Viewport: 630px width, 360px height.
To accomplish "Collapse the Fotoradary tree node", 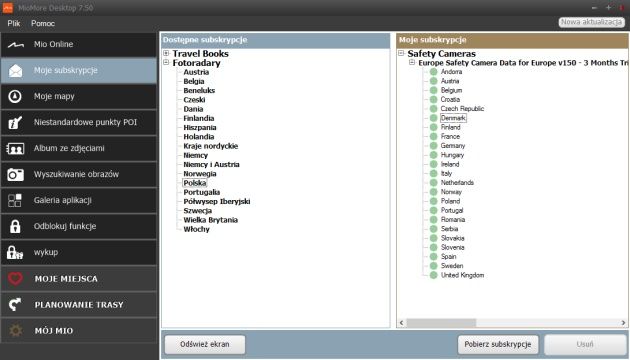I will tap(166, 62).
